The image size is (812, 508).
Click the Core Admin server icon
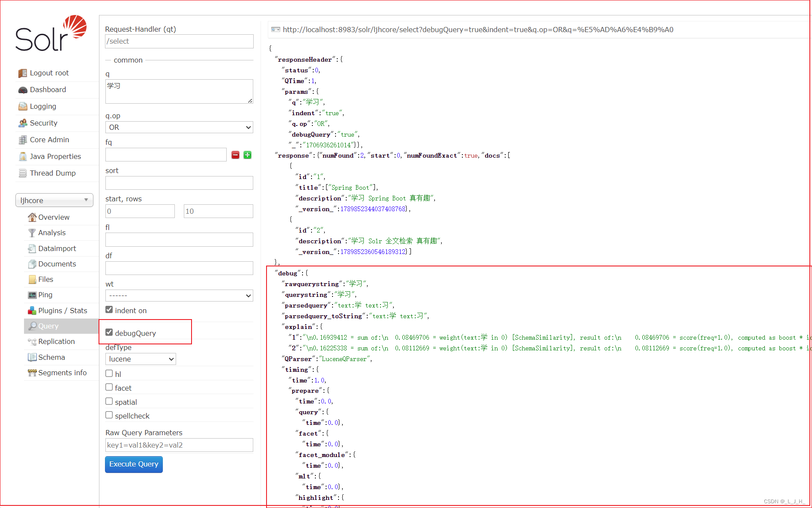(x=23, y=140)
